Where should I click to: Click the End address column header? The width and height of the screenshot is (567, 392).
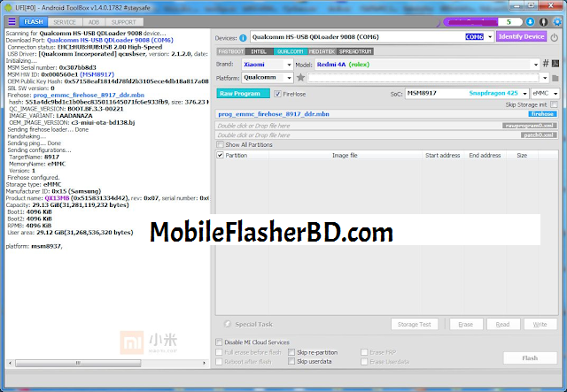point(485,155)
